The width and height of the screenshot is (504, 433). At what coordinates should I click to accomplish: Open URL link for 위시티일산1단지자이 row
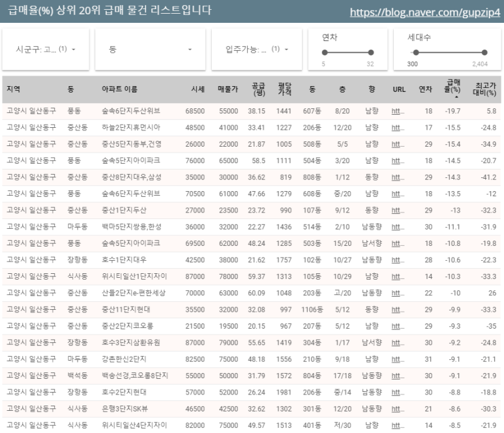point(398,276)
